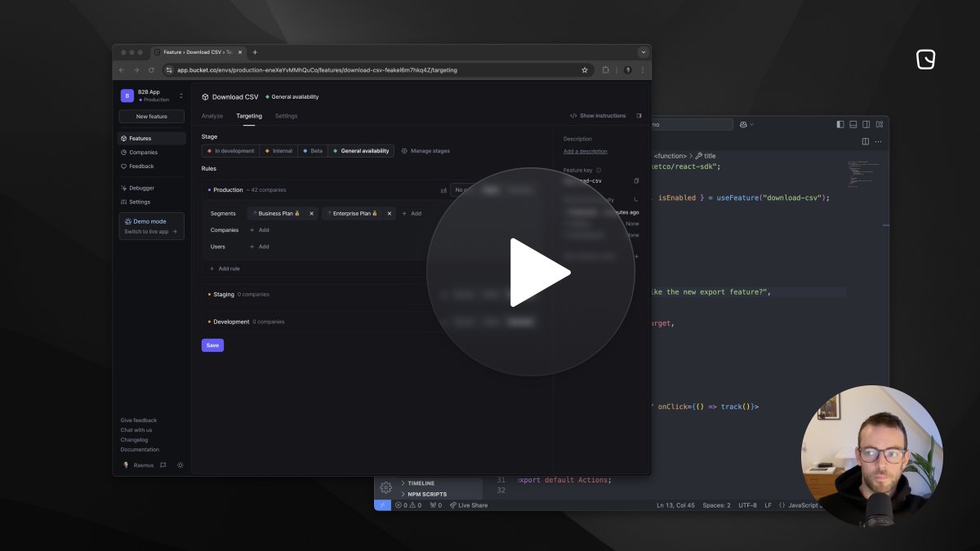Image resolution: width=980 pixels, height=551 pixels.
Task: Bookmark the page with the star icon
Action: click(x=585, y=70)
